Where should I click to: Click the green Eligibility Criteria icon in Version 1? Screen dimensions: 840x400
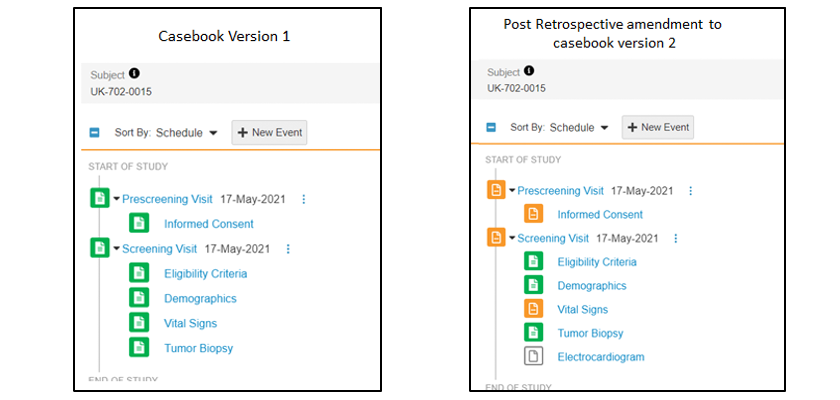pyautogui.click(x=139, y=273)
